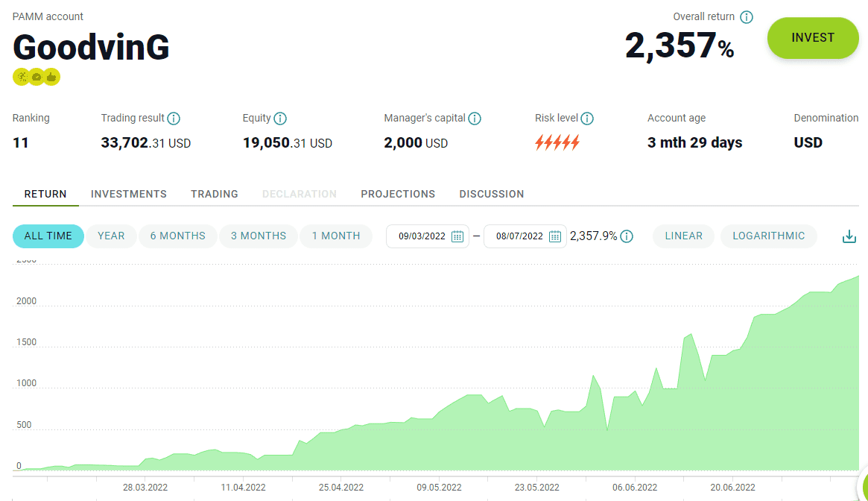Switch chart to LOGARITHMIC scale

pyautogui.click(x=769, y=236)
